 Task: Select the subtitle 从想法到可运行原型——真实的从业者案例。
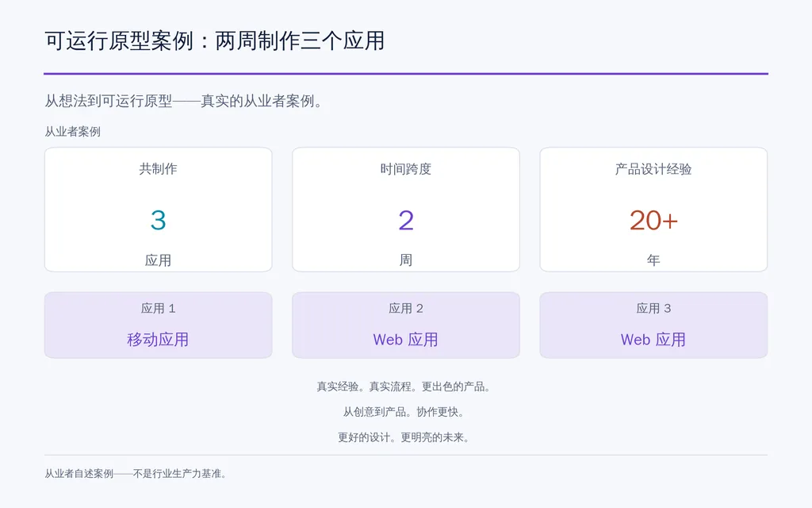pyautogui.click(x=185, y=101)
